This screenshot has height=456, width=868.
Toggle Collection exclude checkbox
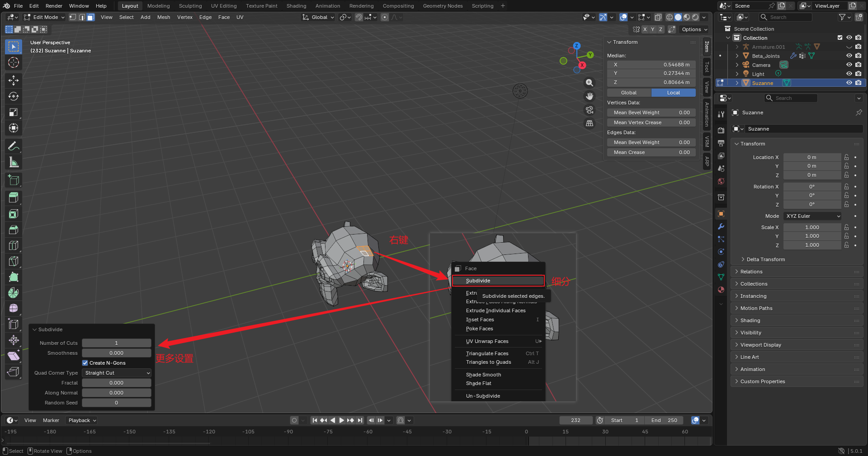click(x=840, y=38)
